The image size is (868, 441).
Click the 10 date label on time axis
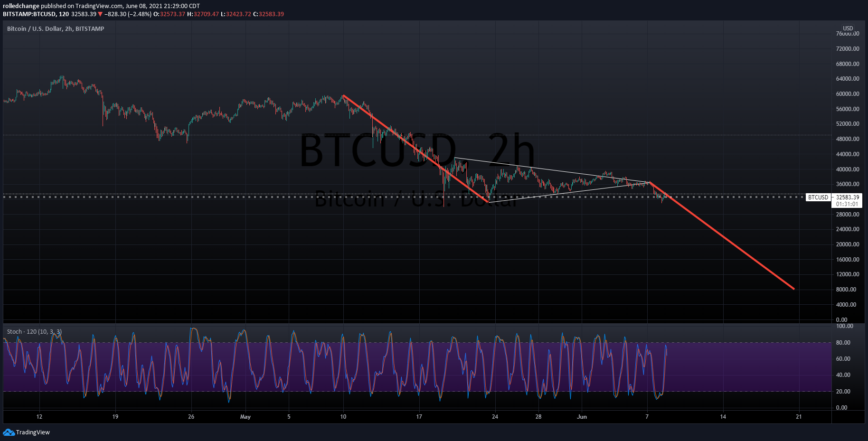(343, 417)
